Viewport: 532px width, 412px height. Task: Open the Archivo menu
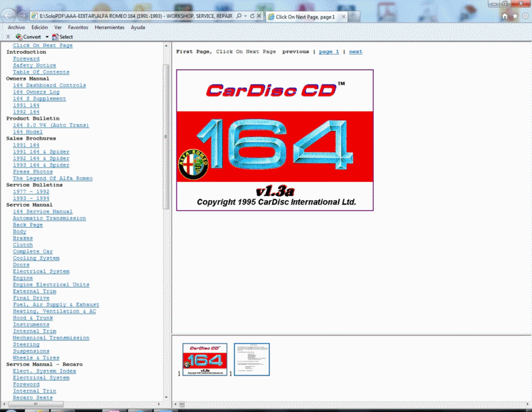(16, 27)
